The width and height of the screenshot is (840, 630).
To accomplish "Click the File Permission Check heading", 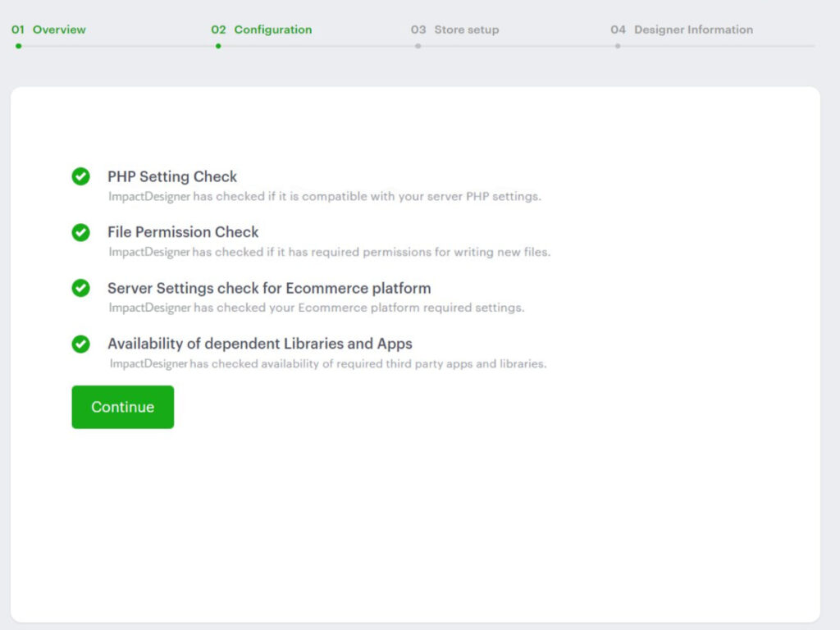I will pyautogui.click(x=183, y=232).
